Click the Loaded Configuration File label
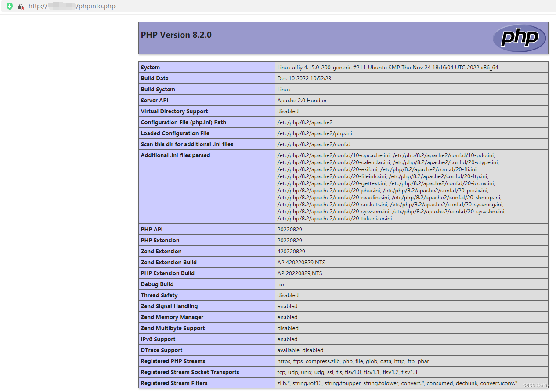The height and width of the screenshot is (392, 556). pyautogui.click(x=175, y=133)
